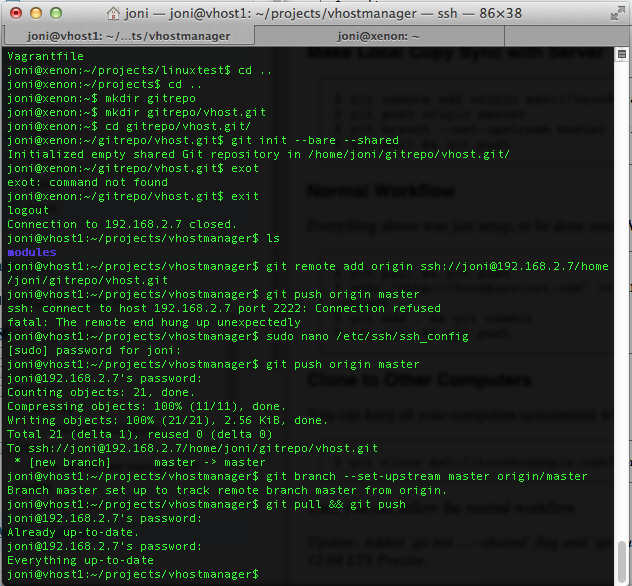
Task: Click 'Writing objects: 100% (21/21)' line
Action: pyautogui.click(x=167, y=420)
